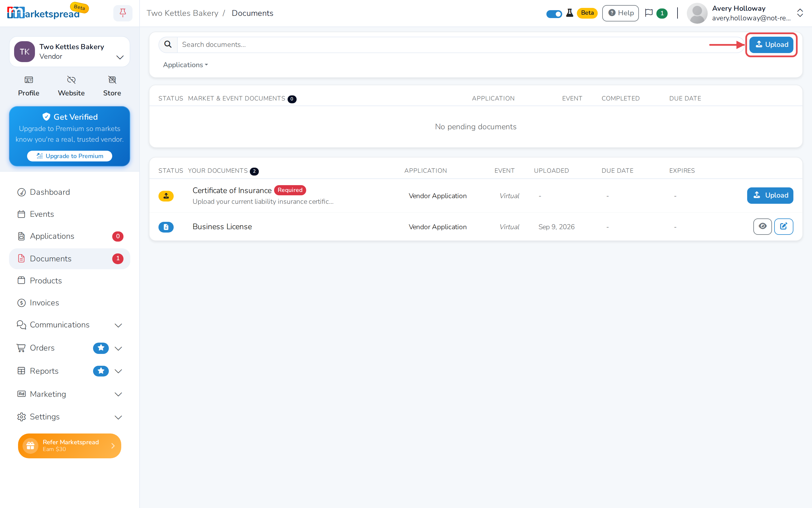Open the flag notifications icon
The width and height of the screenshot is (812, 508).
click(x=649, y=13)
